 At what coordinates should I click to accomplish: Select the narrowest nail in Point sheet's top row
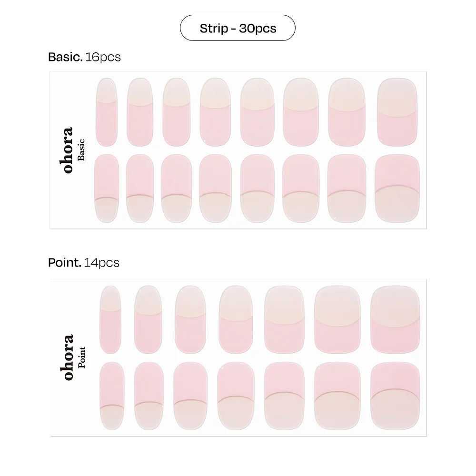(110, 319)
